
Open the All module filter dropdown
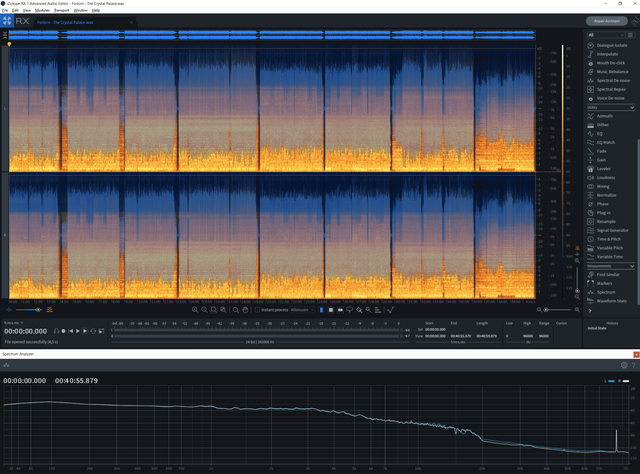606,35
